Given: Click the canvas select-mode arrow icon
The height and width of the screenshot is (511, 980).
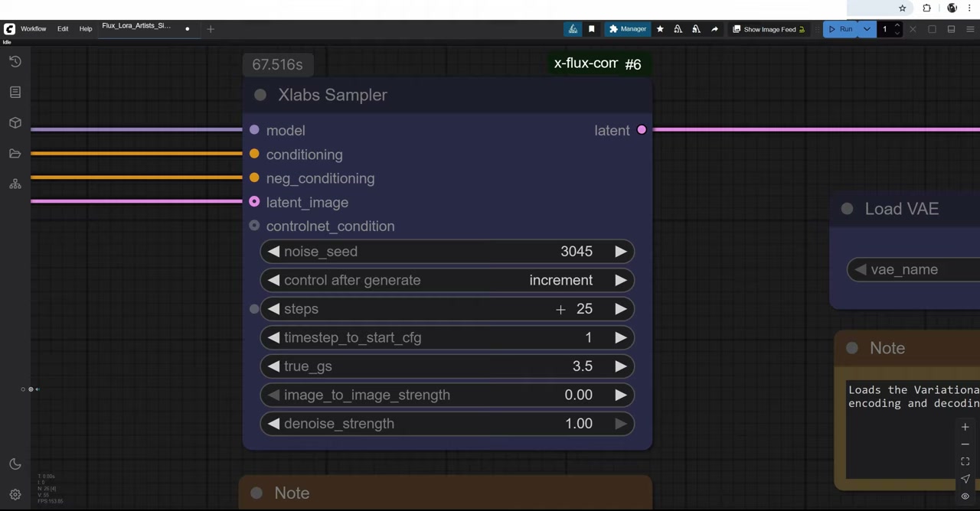Looking at the screenshot, I should pos(965,479).
